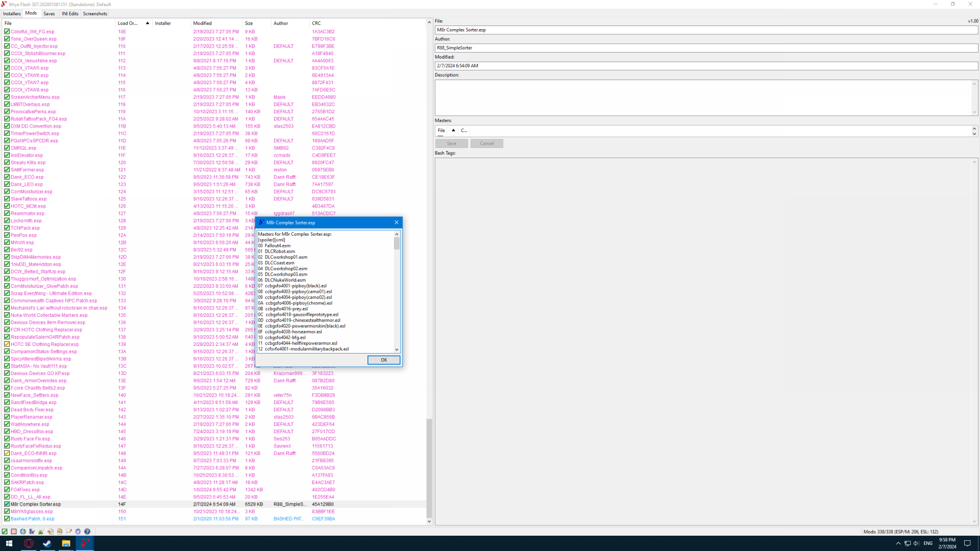Click the green checkmark icon in status bar
Viewport: 980px width, 551px height.
5,531
